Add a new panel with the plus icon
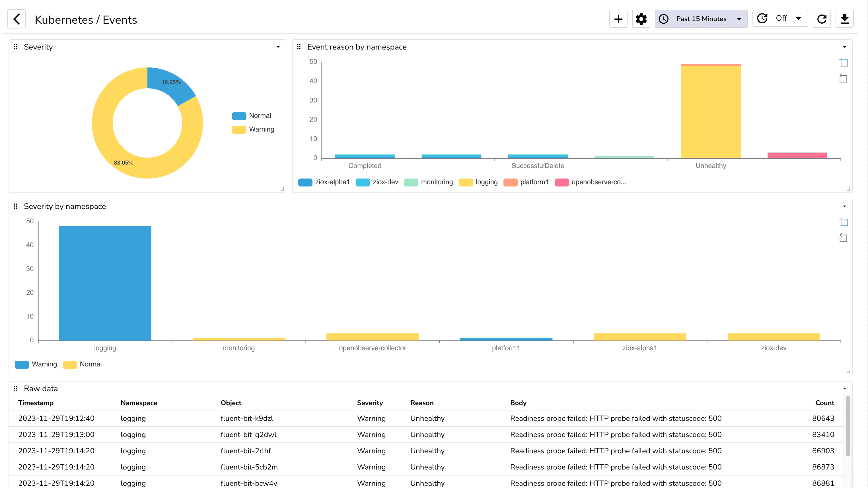Image resolution: width=868 pixels, height=488 pixels. (618, 19)
